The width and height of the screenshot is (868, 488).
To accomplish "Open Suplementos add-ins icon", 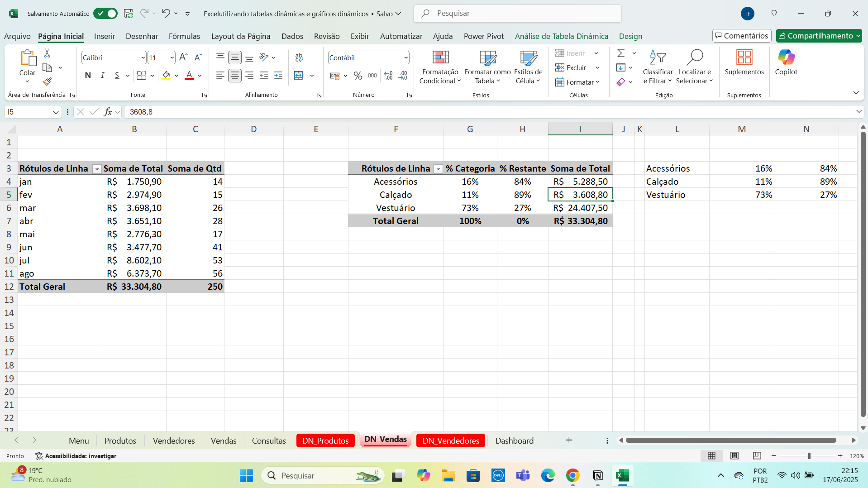I will click(744, 62).
